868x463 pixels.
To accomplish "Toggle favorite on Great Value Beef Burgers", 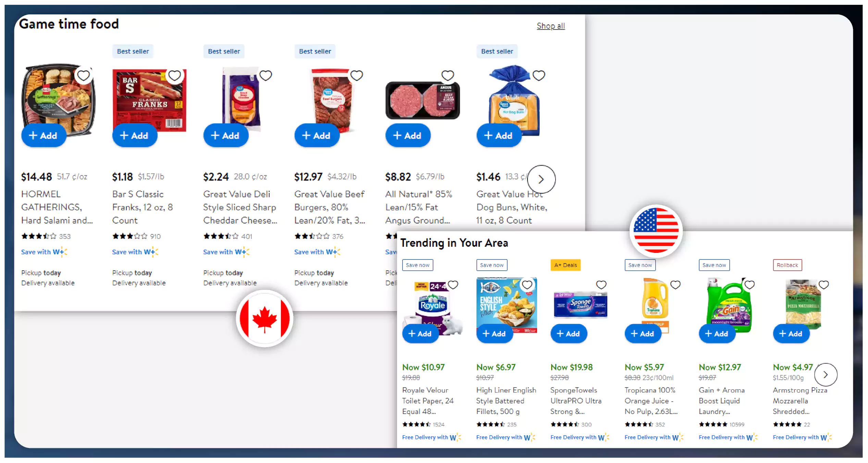I will 357,75.
